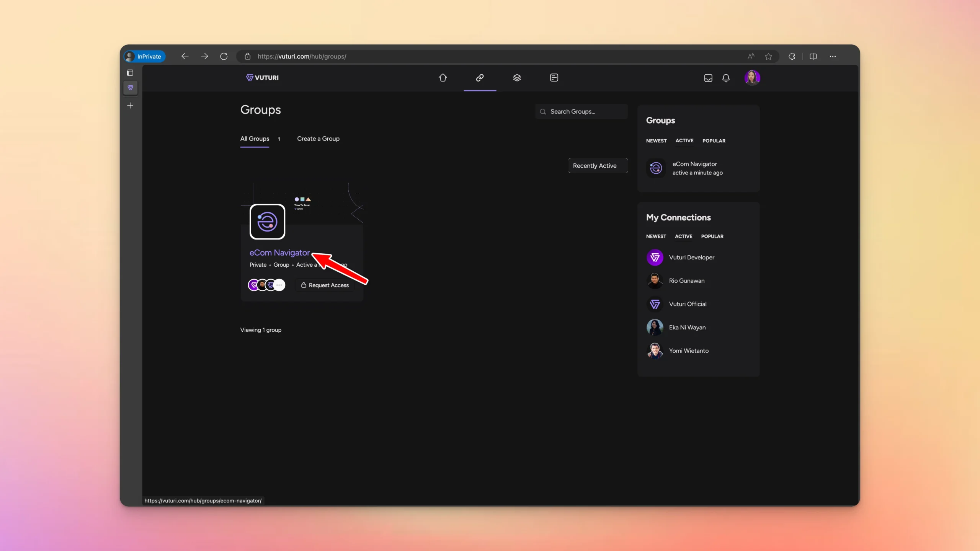Click the 'active a minute ago' text
The width and height of the screenshot is (980, 551).
click(697, 173)
